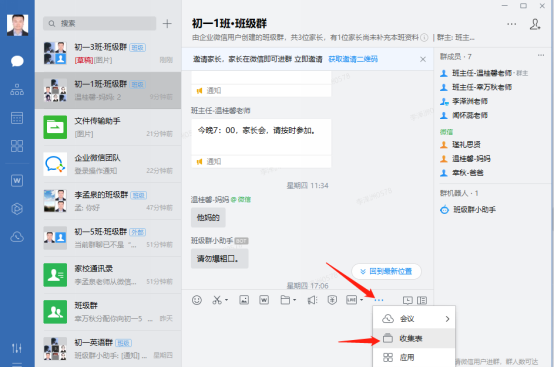Click the send image icon in toolbar
Image resolution: width=554 pixels, height=368 pixels.
(244, 300)
